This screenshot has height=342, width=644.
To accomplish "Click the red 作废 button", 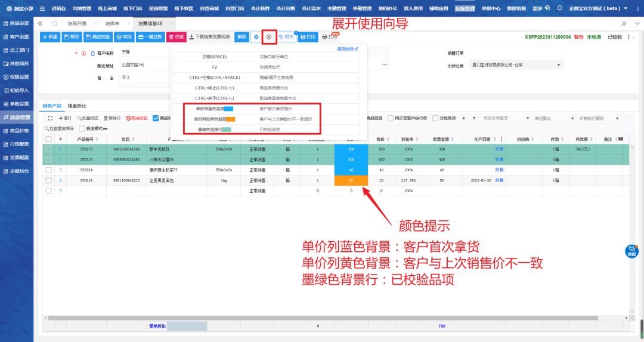I will 175,37.
